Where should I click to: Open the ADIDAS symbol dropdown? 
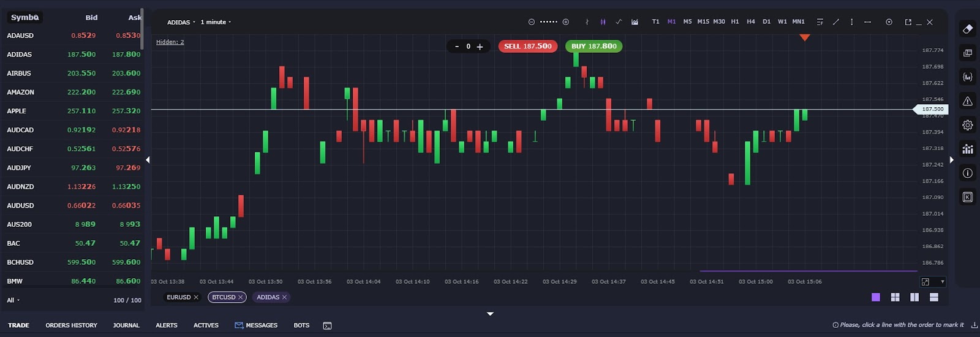coord(181,22)
